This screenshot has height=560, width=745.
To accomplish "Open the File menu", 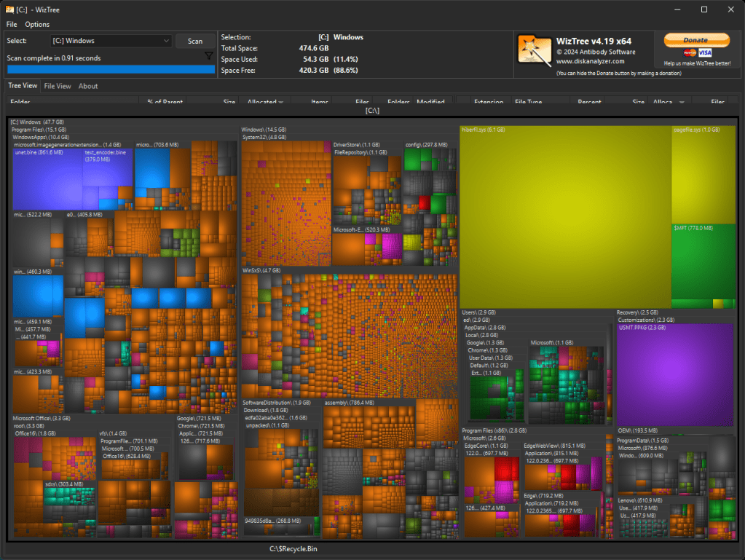I will click(12, 24).
